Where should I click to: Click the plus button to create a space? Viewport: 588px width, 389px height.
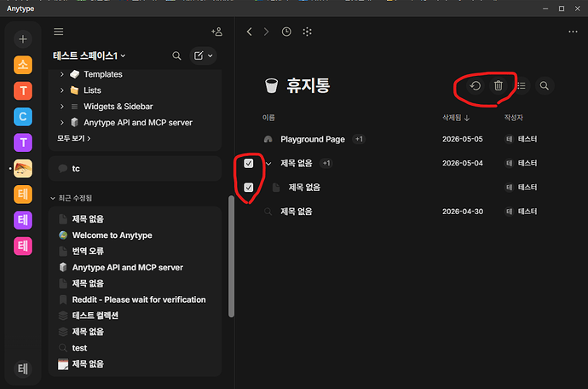coord(23,39)
